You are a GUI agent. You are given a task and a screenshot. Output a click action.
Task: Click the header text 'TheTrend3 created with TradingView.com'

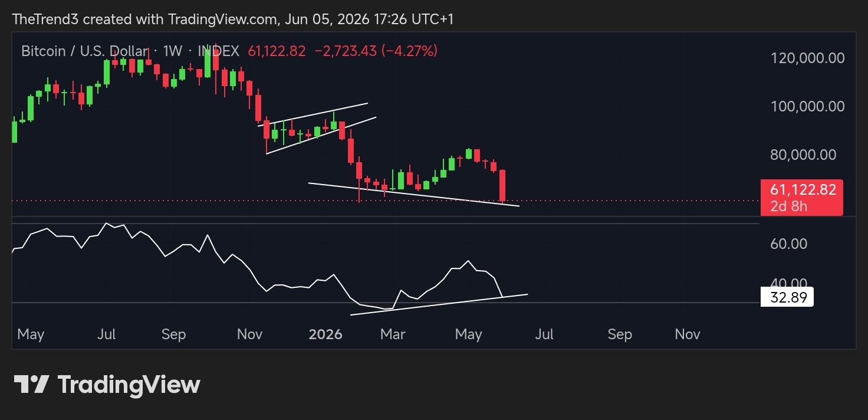[145, 19]
